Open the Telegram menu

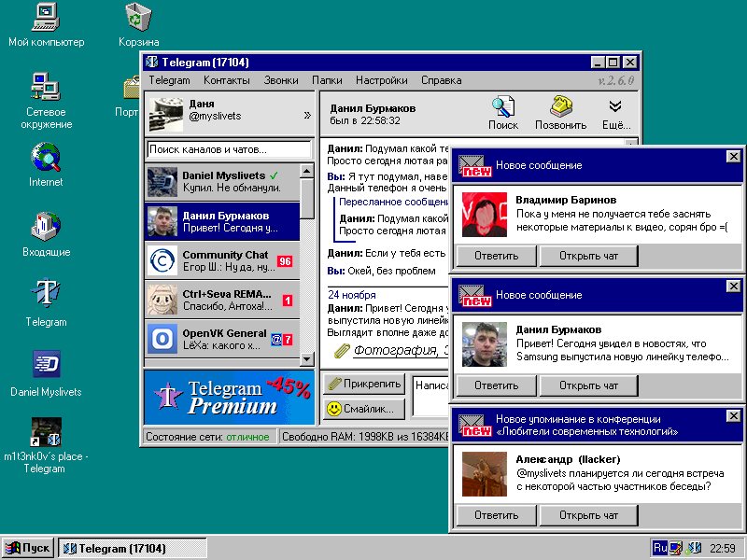(x=169, y=80)
